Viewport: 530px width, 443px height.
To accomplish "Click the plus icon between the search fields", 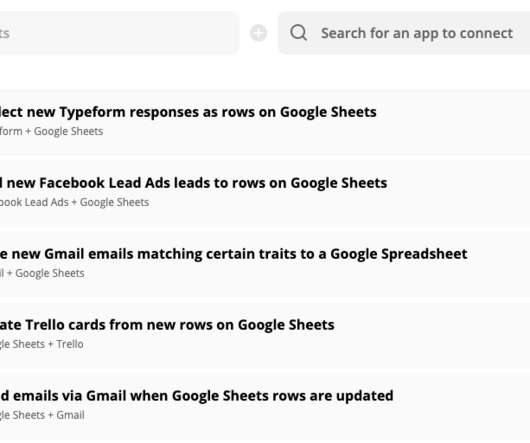I will [259, 33].
